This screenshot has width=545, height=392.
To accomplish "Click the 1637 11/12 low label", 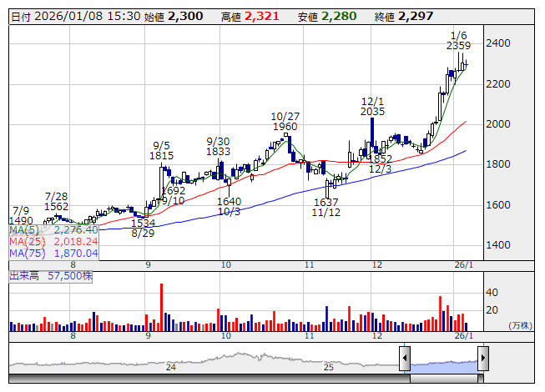I will point(326,208).
